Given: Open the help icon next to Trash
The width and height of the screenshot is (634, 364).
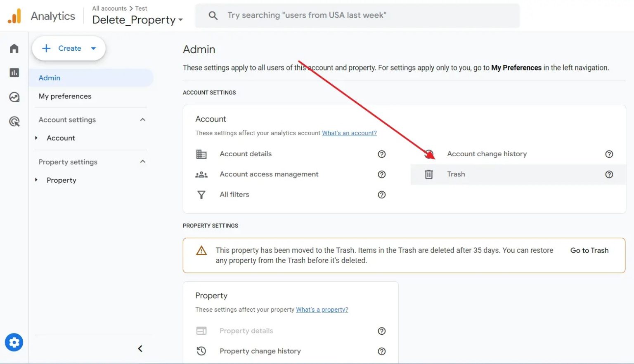Looking at the screenshot, I should click(609, 174).
